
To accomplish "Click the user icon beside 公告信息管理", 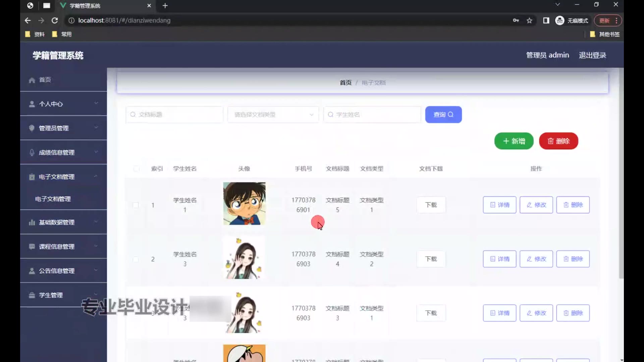I will pyautogui.click(x=32, y=271).
